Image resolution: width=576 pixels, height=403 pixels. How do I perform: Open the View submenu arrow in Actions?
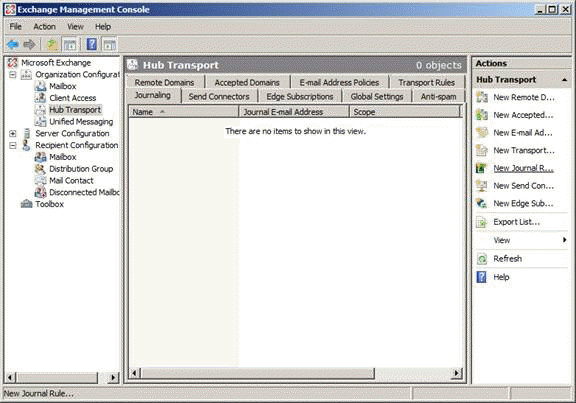click(565, 240)
